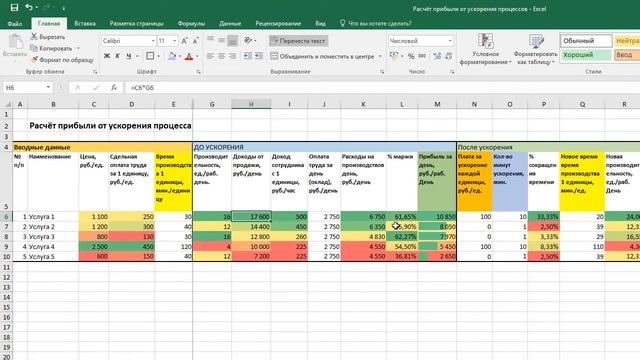Open the number format Числовой dropdown
Viewport: 640px width, 360px height.
450,41
